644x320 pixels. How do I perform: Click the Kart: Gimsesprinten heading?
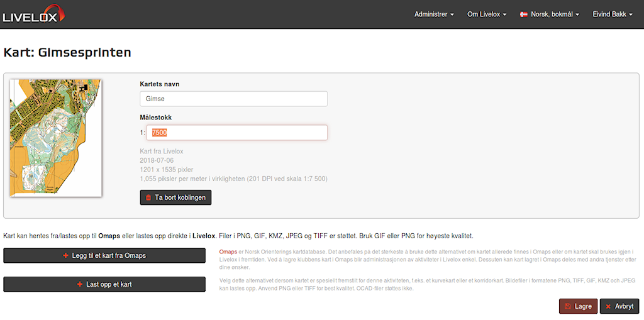tap(67, 53)
